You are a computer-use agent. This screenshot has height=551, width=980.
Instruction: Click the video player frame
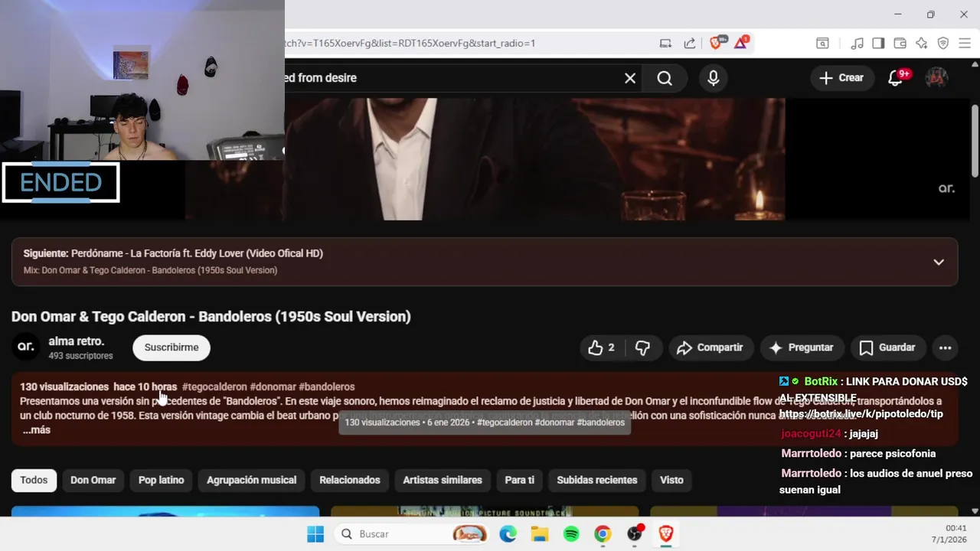click(485, 159)
